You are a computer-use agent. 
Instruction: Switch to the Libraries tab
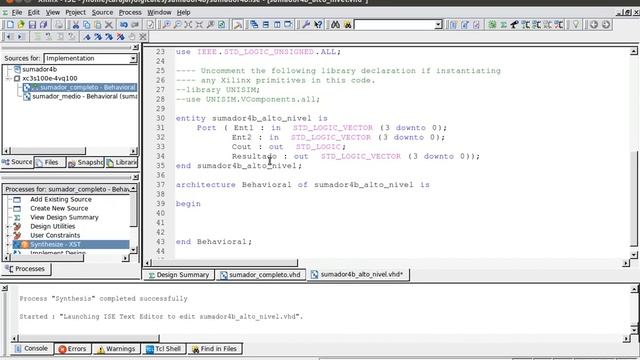[x=122, y=162]
